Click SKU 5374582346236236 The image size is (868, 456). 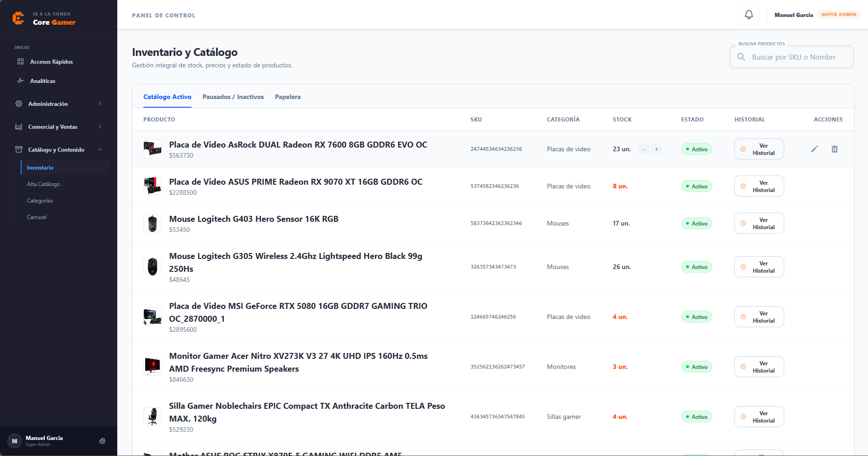[x=495, y=186]
